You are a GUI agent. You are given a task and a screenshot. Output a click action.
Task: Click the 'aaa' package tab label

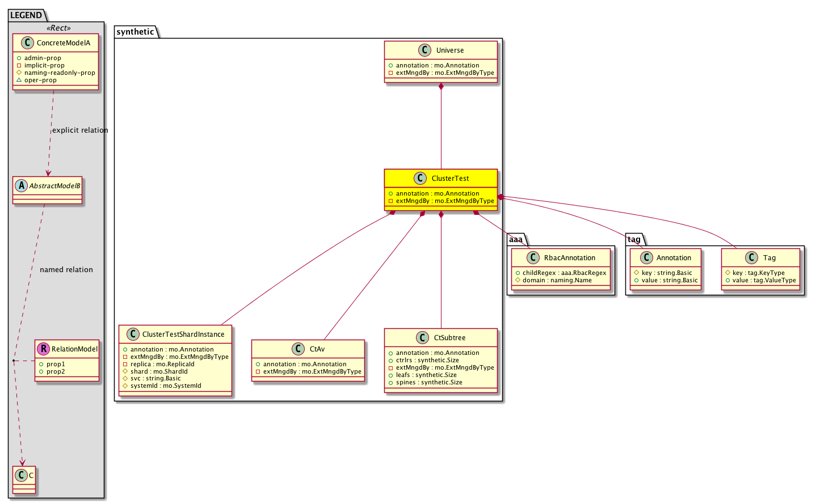click(x=515, y=239)
